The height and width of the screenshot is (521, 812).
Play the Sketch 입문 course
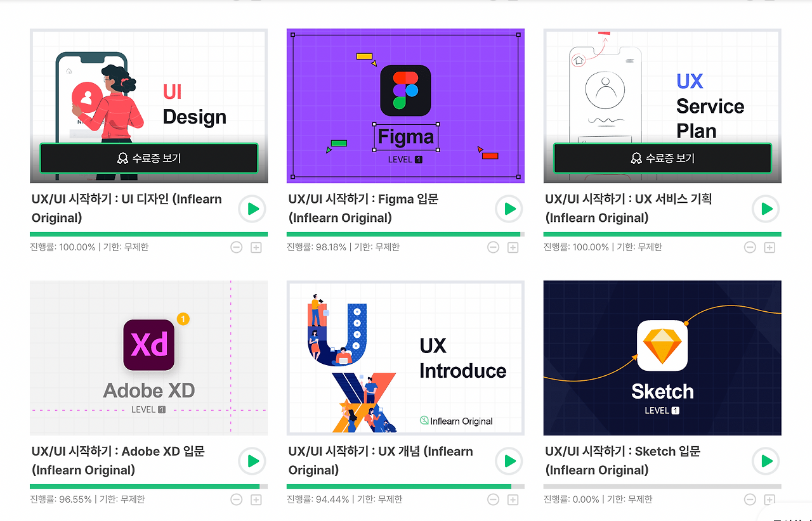click(766, 461)
